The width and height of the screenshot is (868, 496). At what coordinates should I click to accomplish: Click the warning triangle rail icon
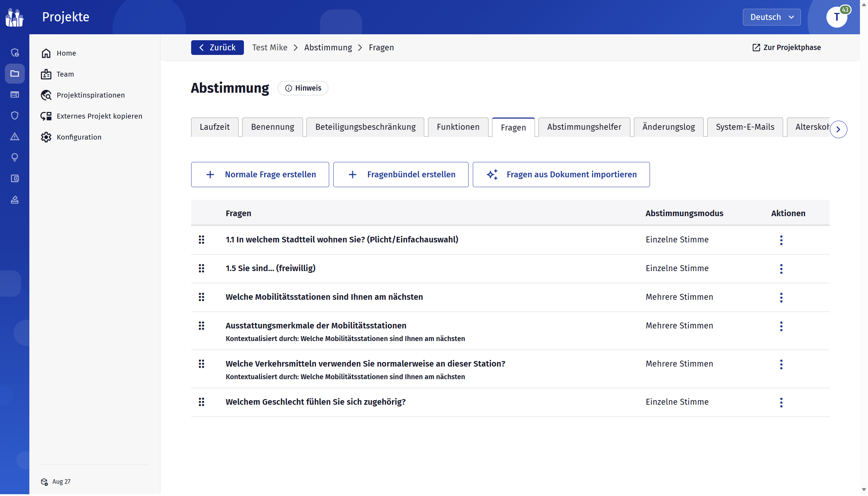(15, 136)
